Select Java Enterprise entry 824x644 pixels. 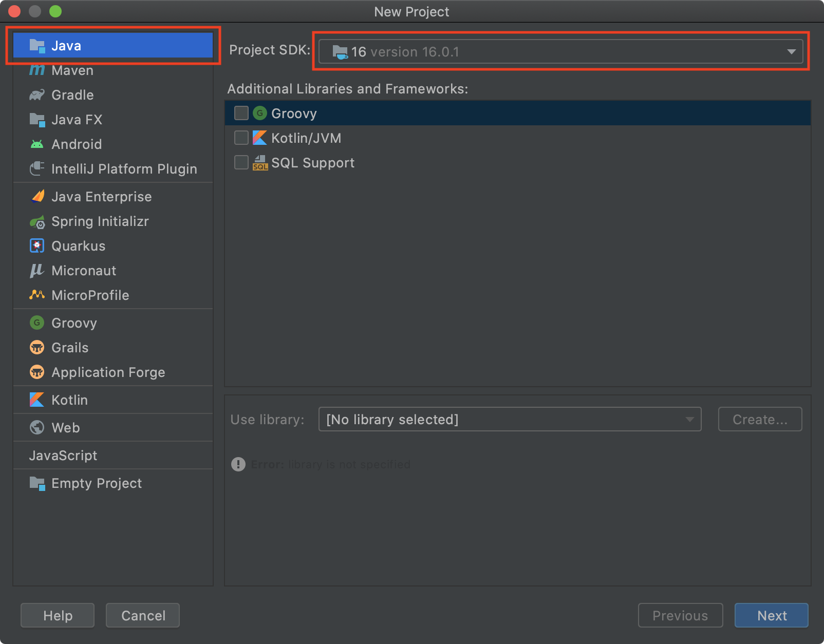pyautogui.click(x=113, y=197)
